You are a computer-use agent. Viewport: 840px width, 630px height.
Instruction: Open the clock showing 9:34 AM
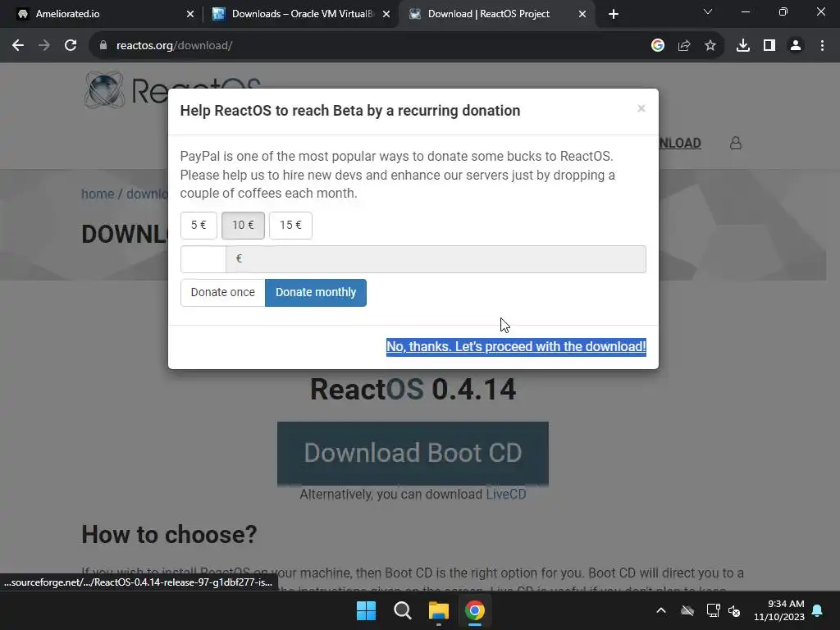[779, 610]
